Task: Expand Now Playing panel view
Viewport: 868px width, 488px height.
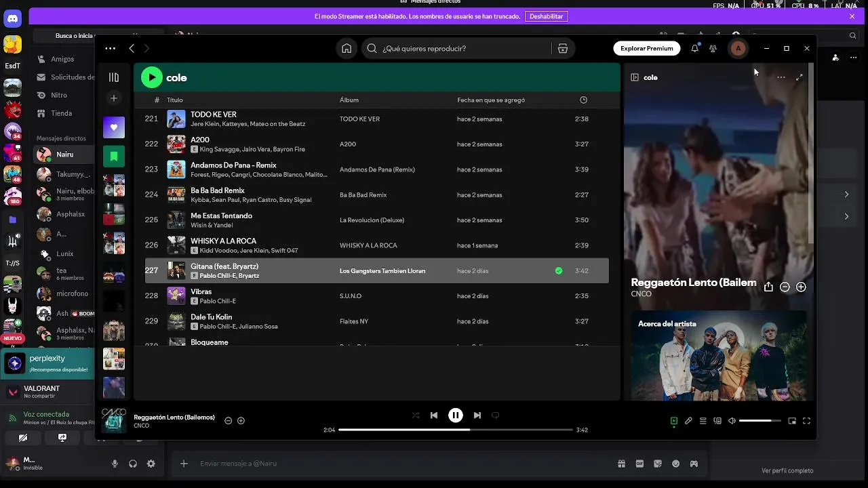Action: coord(800,77)
